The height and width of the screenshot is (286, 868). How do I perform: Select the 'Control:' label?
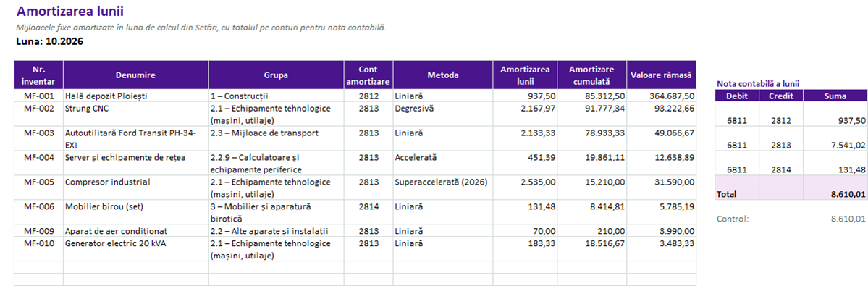point(733,219)
